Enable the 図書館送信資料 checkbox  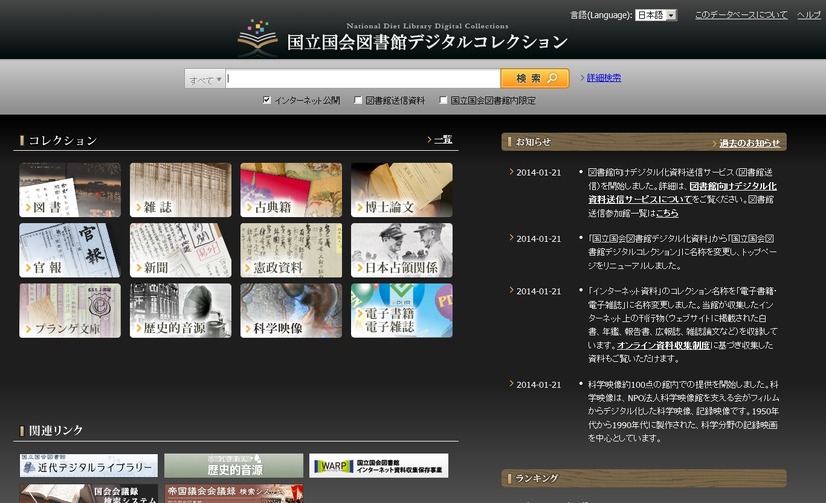[x=358, y=100]
